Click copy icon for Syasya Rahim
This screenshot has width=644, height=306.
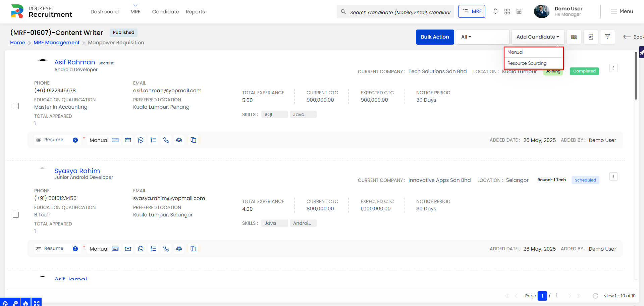[x=193, y=249]
